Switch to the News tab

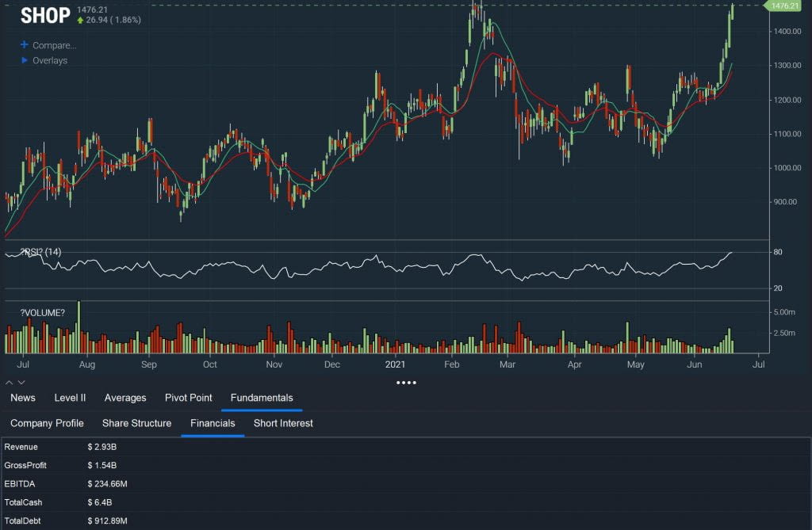[x=22, y=398]
